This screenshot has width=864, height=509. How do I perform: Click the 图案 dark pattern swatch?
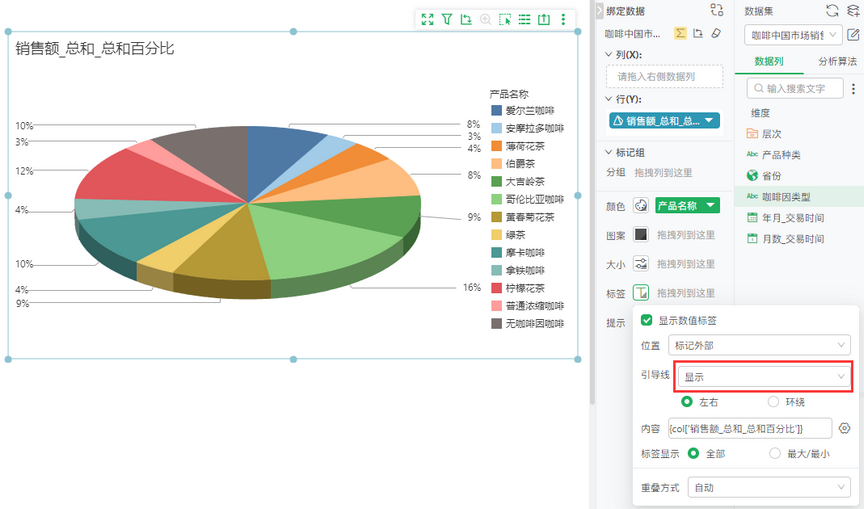pos(641,235)
